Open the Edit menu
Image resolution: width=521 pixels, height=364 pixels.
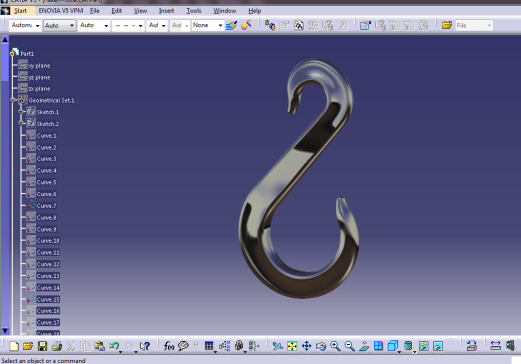coord(116,11)
